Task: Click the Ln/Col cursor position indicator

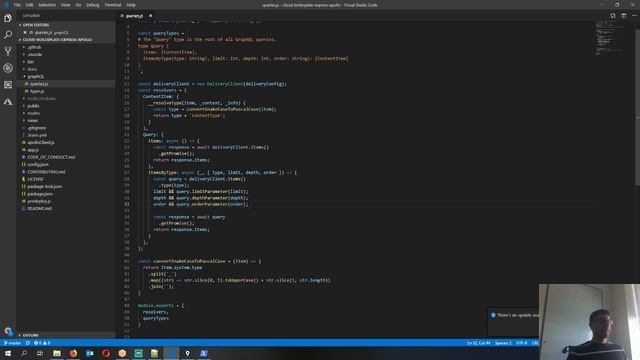Action: (478, 343)
